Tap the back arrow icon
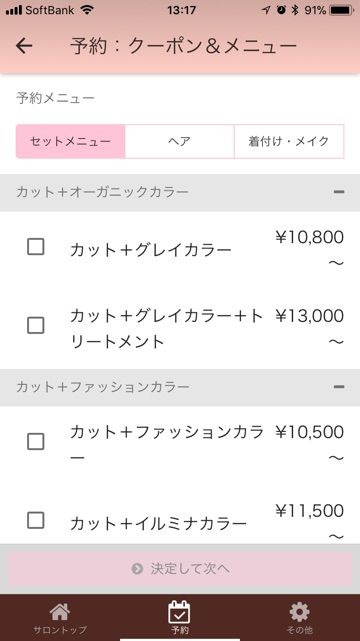Viewport: 360px width, 641px height. click(x=24, y=46)
